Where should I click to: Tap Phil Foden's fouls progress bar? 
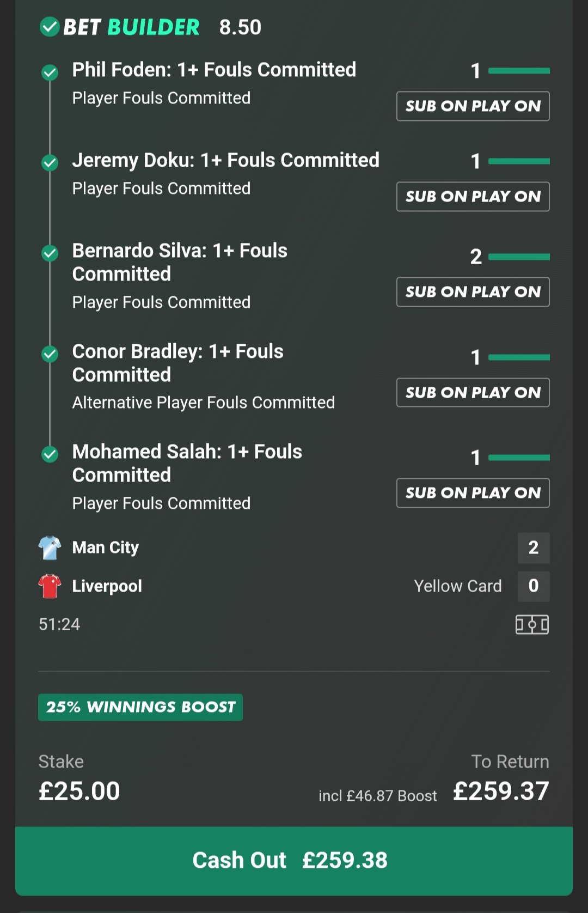point(519,71)
